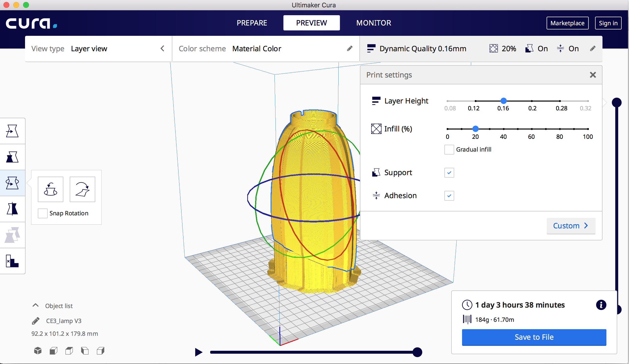
Task: Click the top view cube icon
Action: (69, 351)
